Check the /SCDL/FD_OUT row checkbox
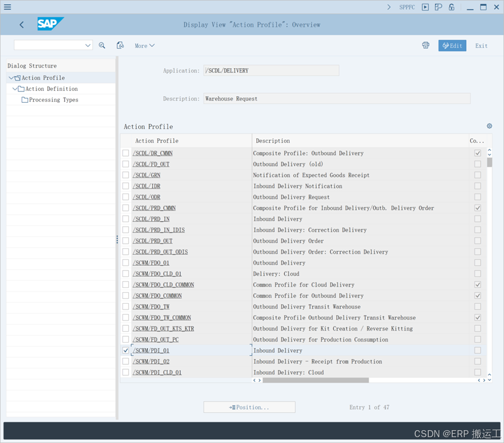This screenshot has width=504, height=443. coord(125,164)
